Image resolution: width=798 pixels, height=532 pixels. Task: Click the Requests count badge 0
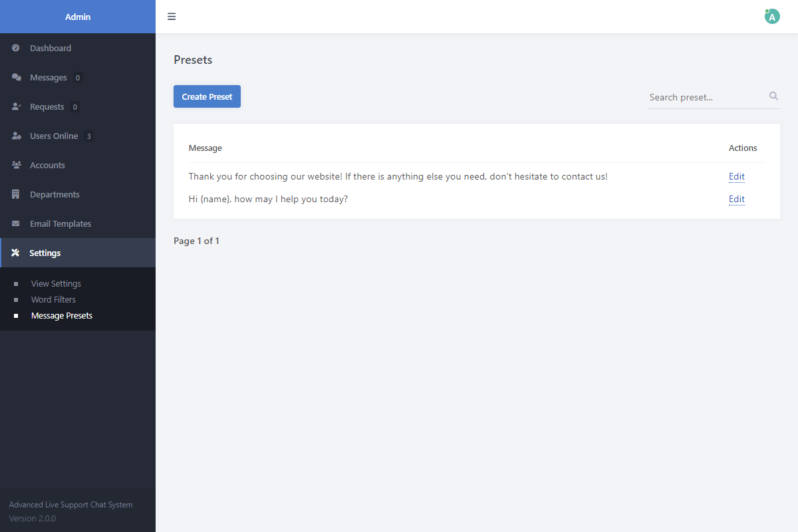[x=74, y=107]
